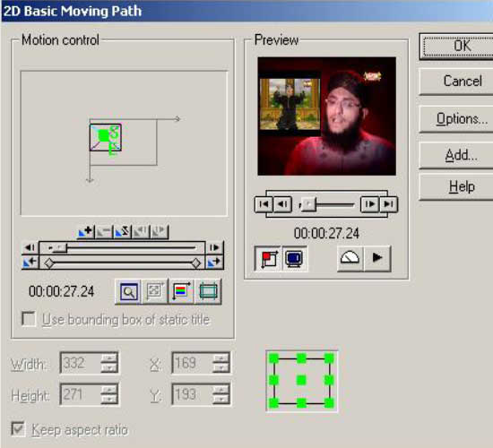
Task: Click the monitor preview device icon
Action: (294, 259)
